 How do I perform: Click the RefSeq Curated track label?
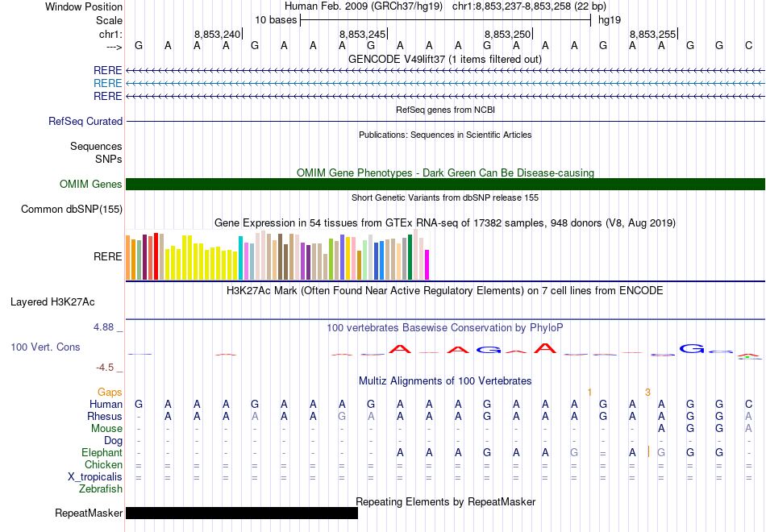tap(85, 121)
